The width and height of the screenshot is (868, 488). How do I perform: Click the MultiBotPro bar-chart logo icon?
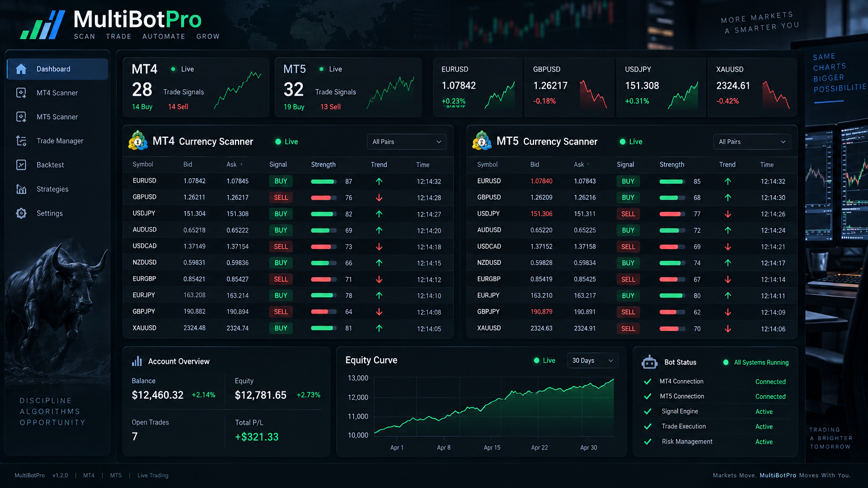42,25
